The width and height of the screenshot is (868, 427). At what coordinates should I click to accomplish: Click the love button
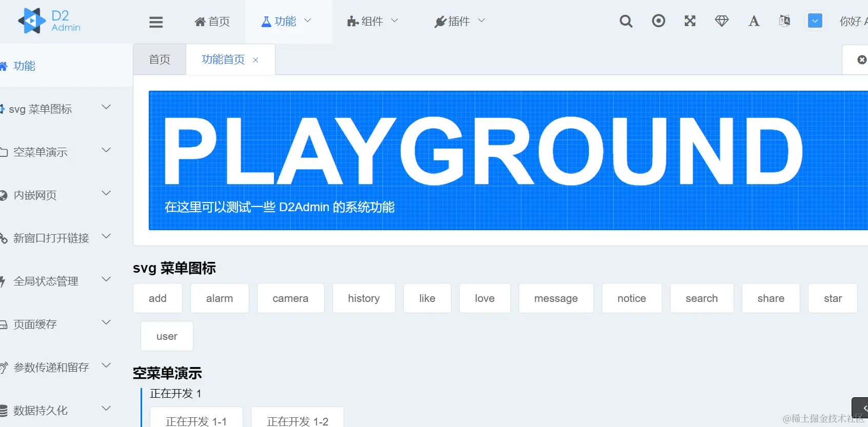(x=485, y=298)
